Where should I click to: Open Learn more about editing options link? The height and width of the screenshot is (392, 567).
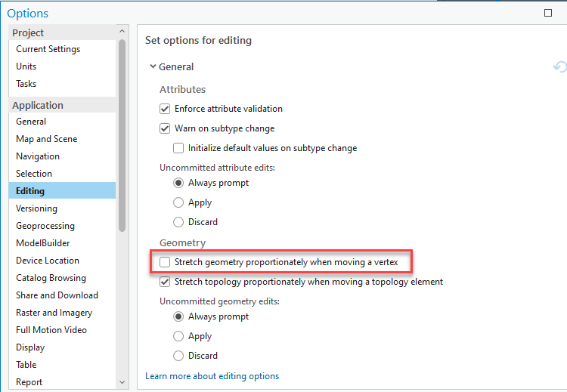[x=212, y=376]
